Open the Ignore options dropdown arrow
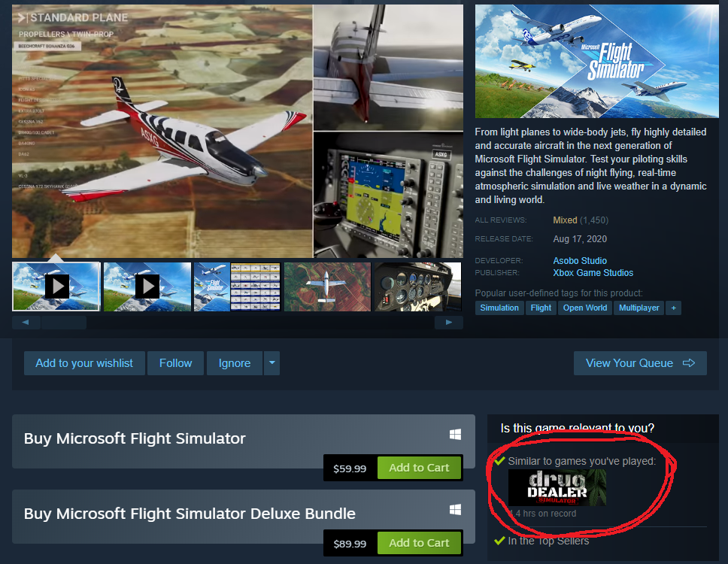728x564 pixels. [272, 363]
